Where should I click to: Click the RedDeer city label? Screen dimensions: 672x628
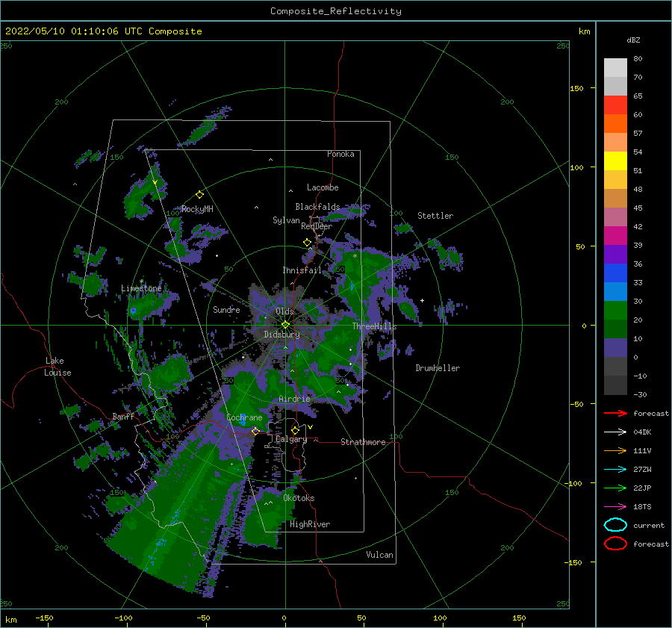click(x=317, y=226)
